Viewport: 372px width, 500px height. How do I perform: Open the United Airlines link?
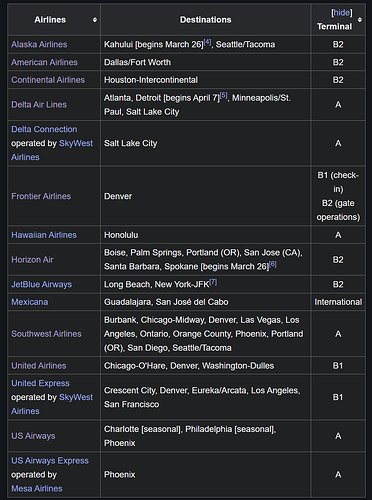point(39,366)
